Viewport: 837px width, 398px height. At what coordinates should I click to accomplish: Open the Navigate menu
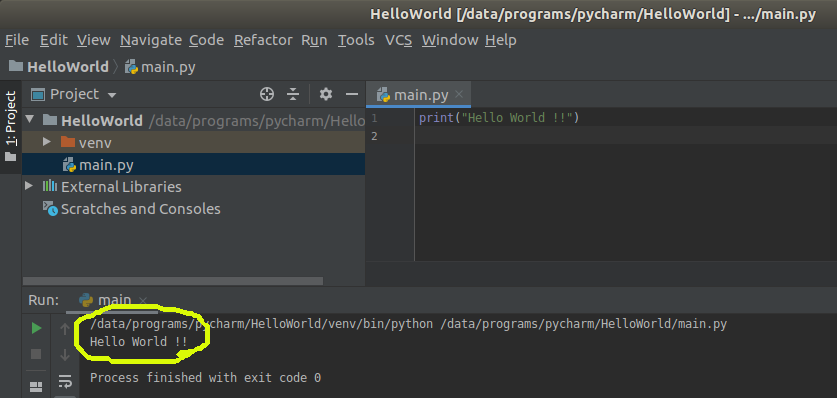pyautogui.click(x=151, y=40)
